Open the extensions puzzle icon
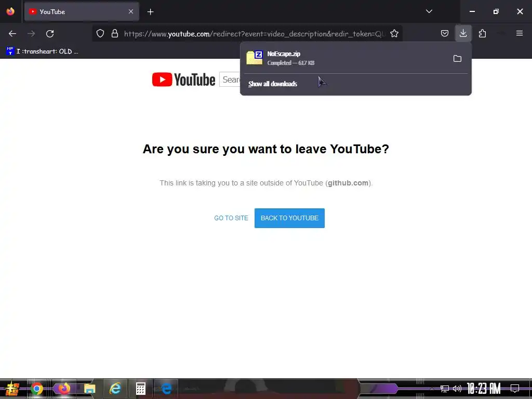The height and width of the screenshot is (399, 532). pyautogui.click(x=482, y=33)
